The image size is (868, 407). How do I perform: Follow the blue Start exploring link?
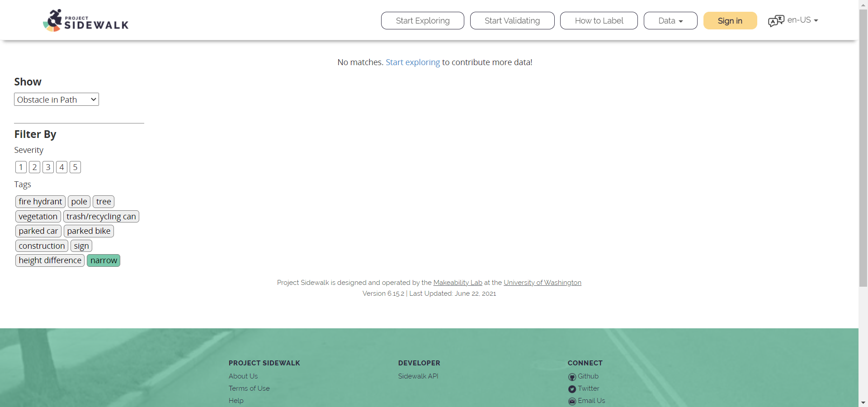pos(413,62)
